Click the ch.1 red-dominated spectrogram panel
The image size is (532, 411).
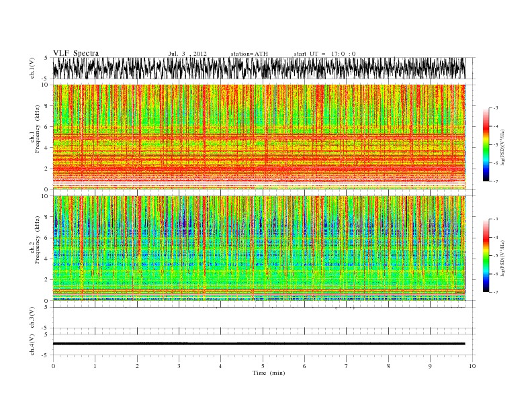(x=259, y=137)
